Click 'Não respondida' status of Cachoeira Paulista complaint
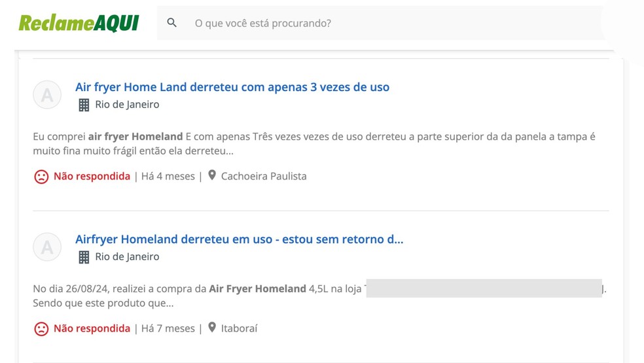644x363 pixels. click(92, 176)
